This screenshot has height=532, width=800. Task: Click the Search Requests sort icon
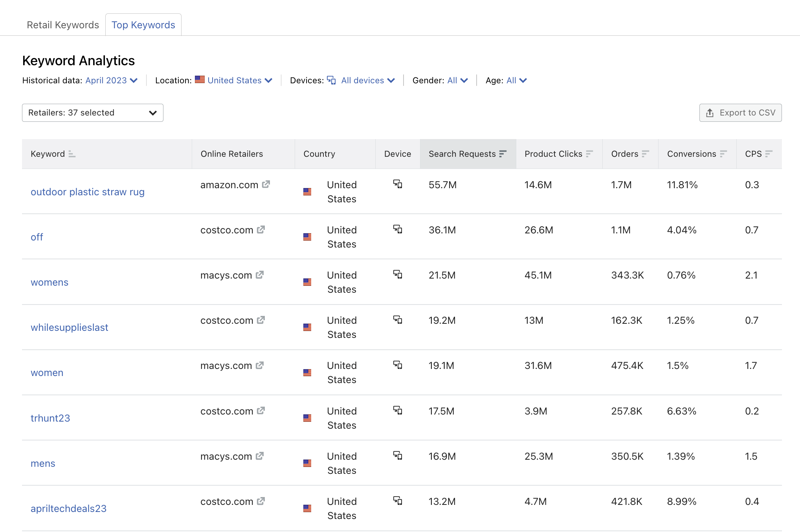coord(503,154)
